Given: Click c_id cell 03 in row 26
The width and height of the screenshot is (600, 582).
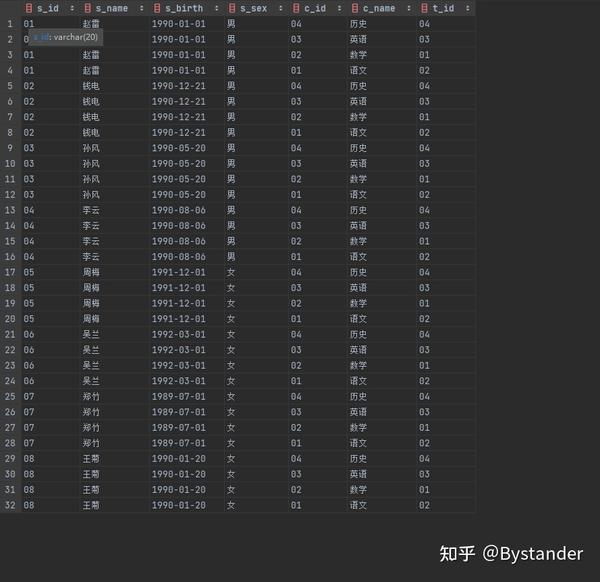Looking at the screenshot, I should (x=296, y=412).
